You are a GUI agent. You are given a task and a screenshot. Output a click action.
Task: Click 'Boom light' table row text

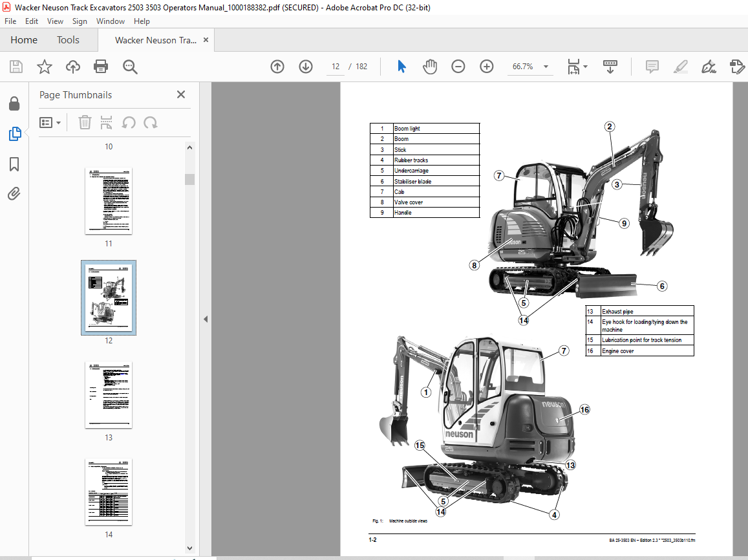pyautogui.click(x=407, y=129)
